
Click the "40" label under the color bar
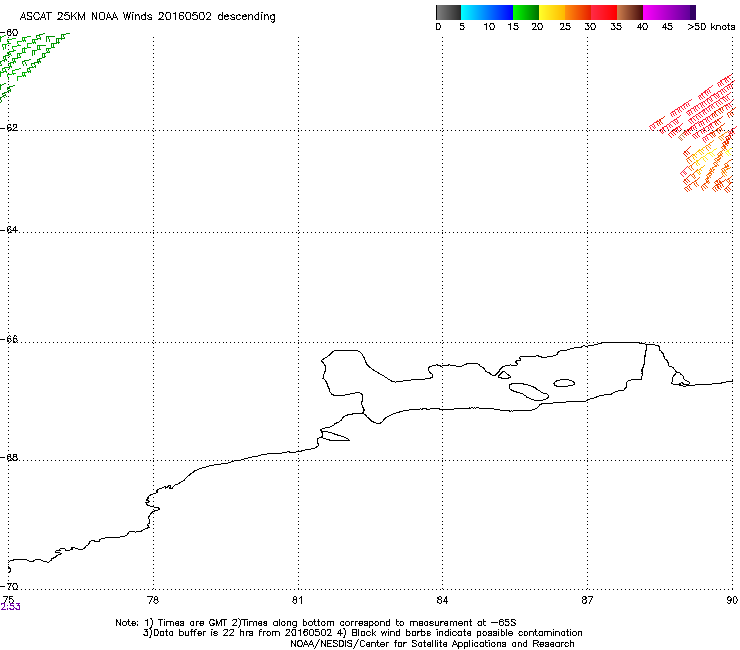coord(642,27)
